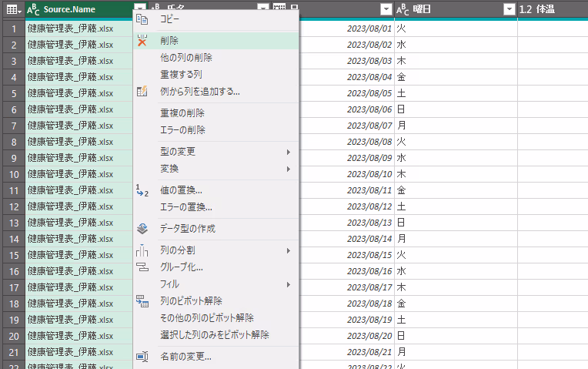
Task: Click the ABC type icon of Source.Name
Action: (33, 9)
